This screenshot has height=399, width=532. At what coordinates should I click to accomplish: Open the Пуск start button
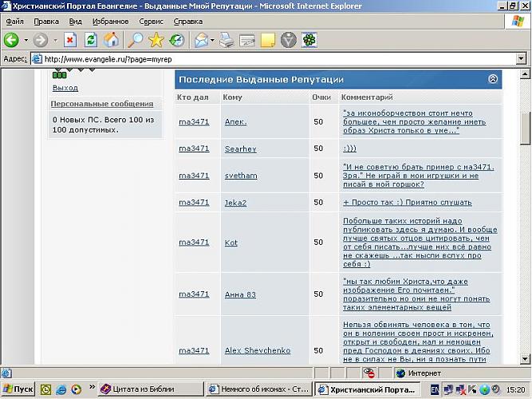pos(19,389)
